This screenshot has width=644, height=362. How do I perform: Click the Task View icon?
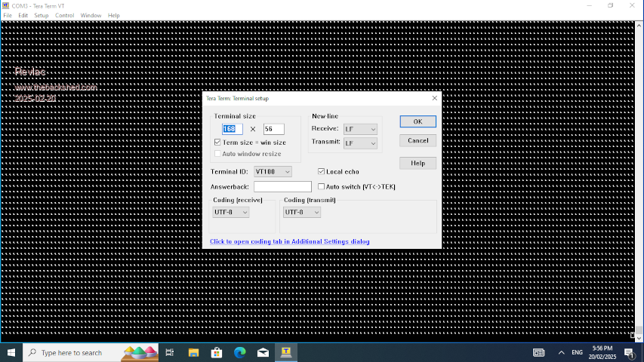coord(170,352)
